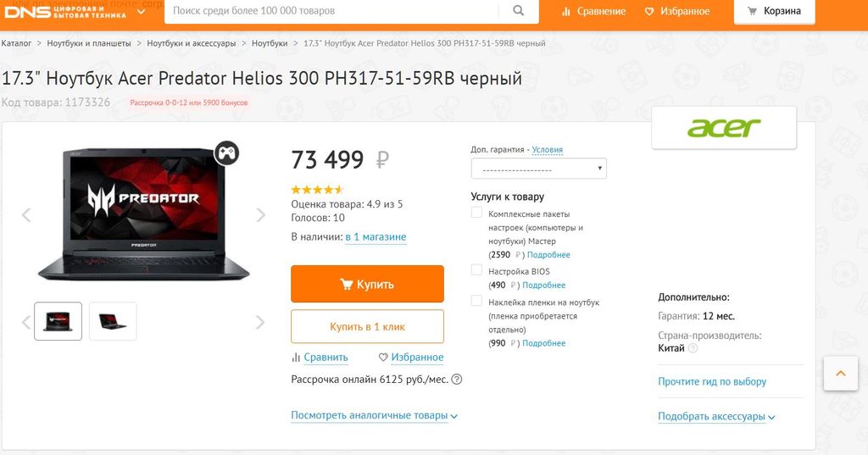
Task: Expand Подобрать аксессуары list
Action: pyautogui.click(x=716, y=416)
